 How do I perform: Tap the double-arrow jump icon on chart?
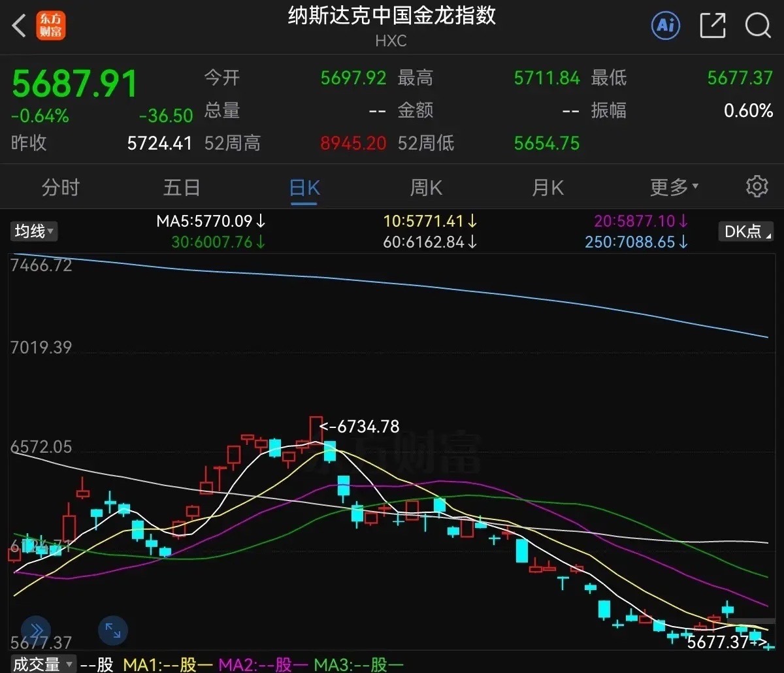coord(35,631)
